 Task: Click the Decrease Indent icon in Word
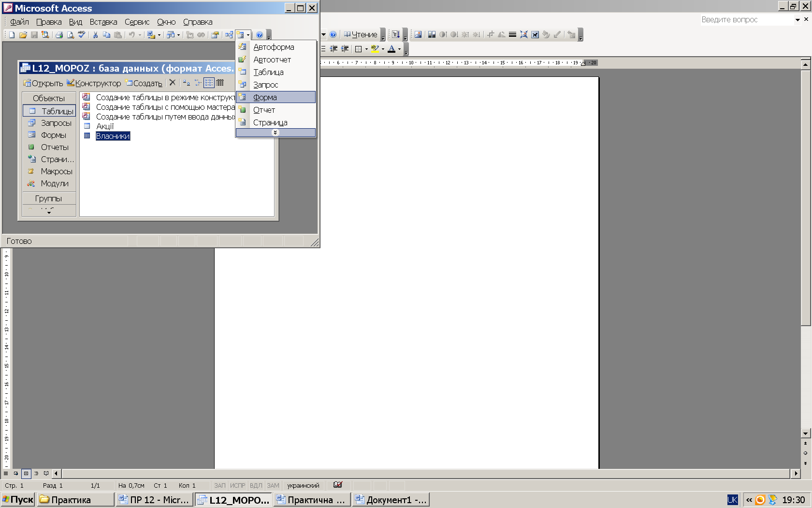(333, 49)
